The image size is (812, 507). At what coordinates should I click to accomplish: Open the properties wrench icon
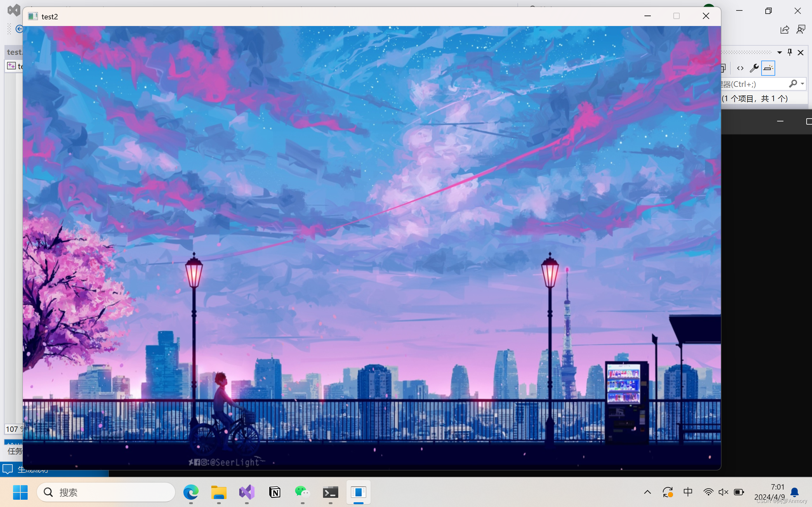pos(754,68)
